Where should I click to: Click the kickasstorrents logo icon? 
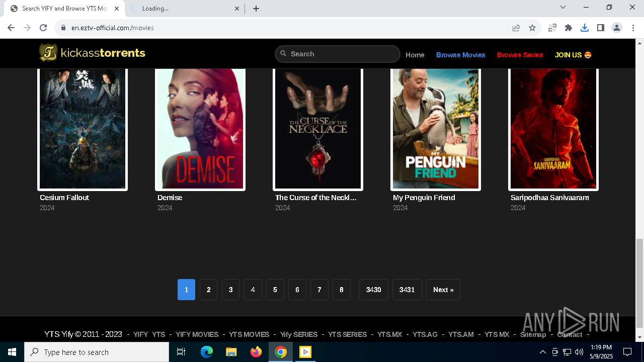48,53
